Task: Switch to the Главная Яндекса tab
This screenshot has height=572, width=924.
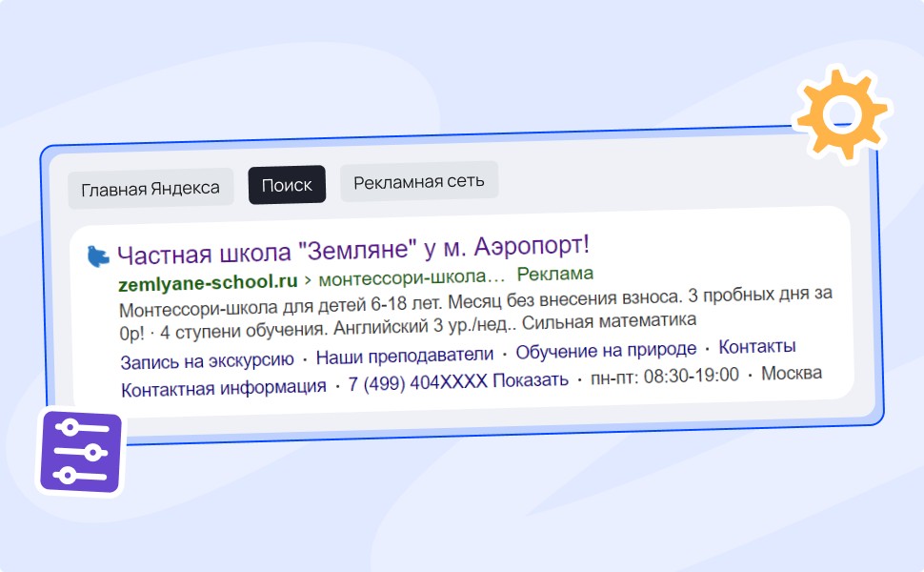Action: (151, 189)
